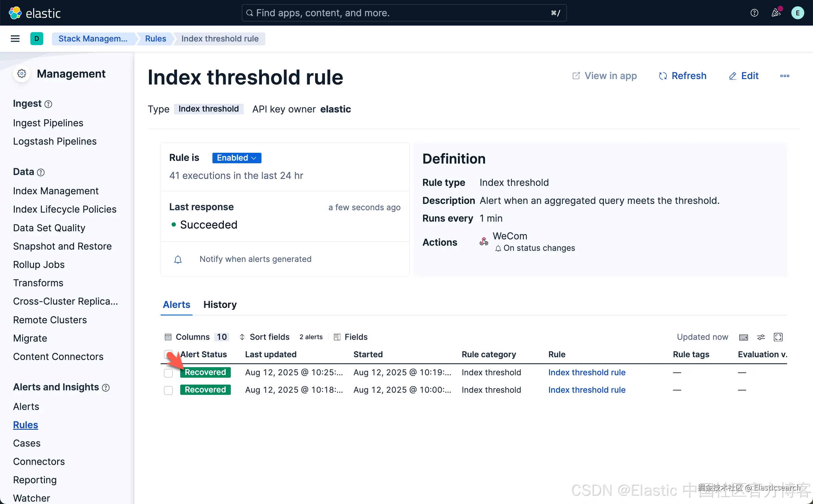
Task: Open the Sort fields popover
Action: click(x=264, y=337)
